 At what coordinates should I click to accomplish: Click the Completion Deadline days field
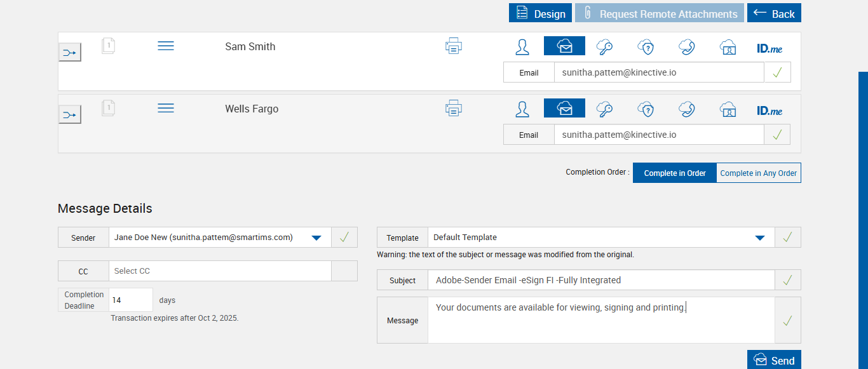coord(131,300)
